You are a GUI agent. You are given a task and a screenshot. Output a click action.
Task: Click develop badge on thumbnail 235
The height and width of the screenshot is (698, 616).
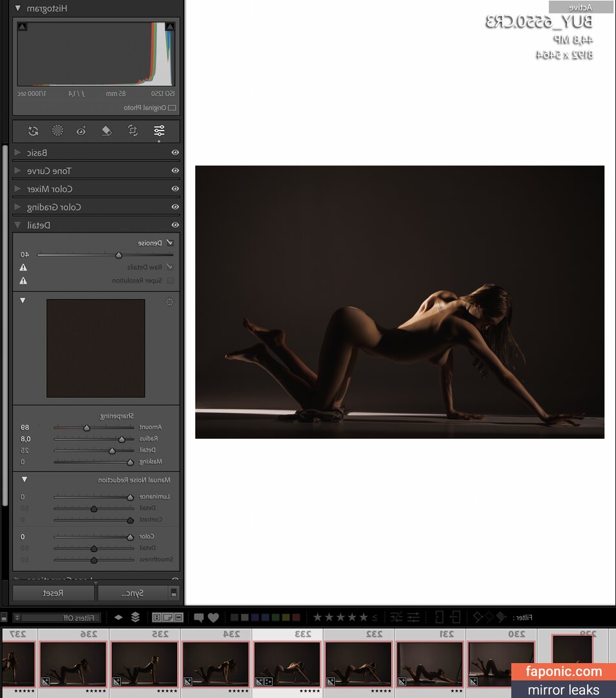[116, 682]
